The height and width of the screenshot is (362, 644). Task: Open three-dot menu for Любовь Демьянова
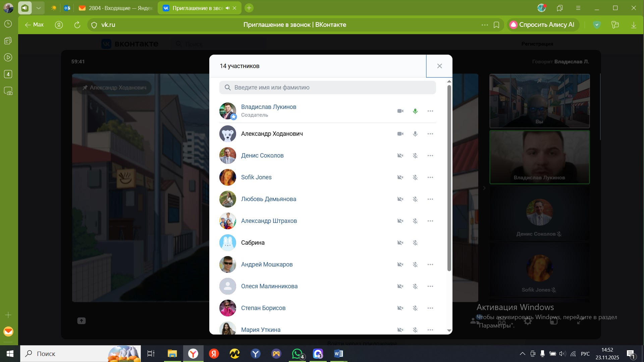[x=430, y=199]
